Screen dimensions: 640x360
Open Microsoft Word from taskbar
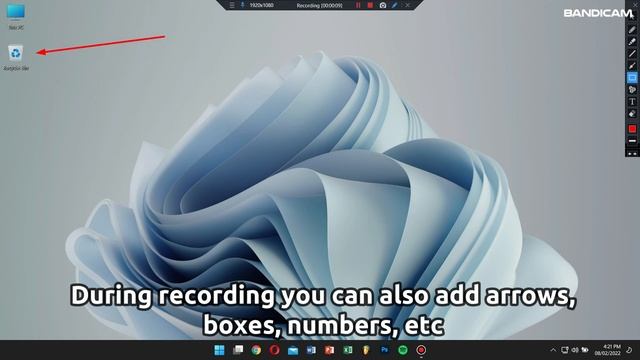coord(311,350)
